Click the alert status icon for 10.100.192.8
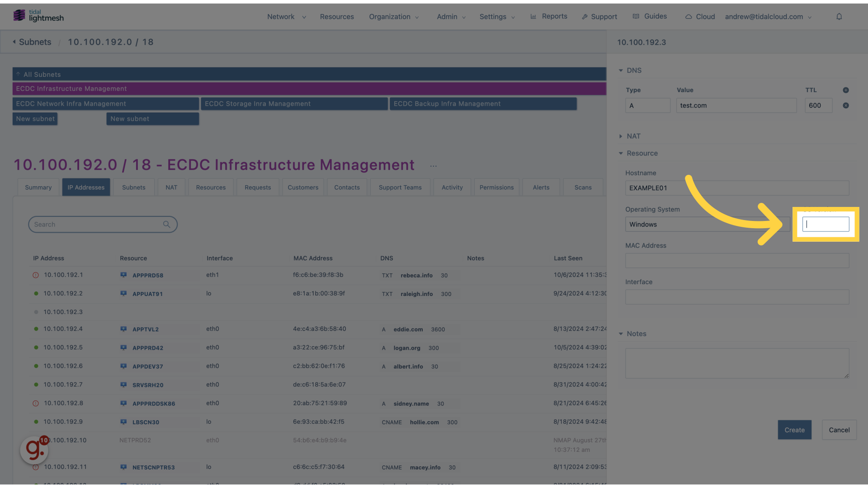 pyautogui.click(x=36, y=403)
